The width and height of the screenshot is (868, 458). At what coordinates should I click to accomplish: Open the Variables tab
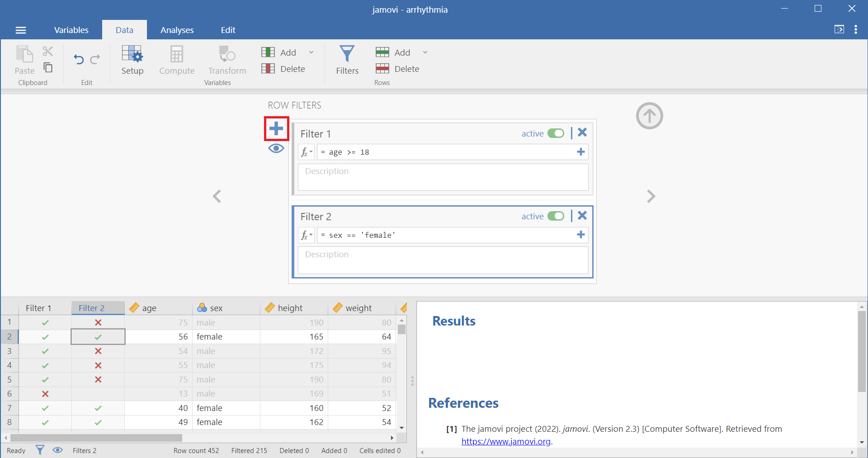click(71, 30)
